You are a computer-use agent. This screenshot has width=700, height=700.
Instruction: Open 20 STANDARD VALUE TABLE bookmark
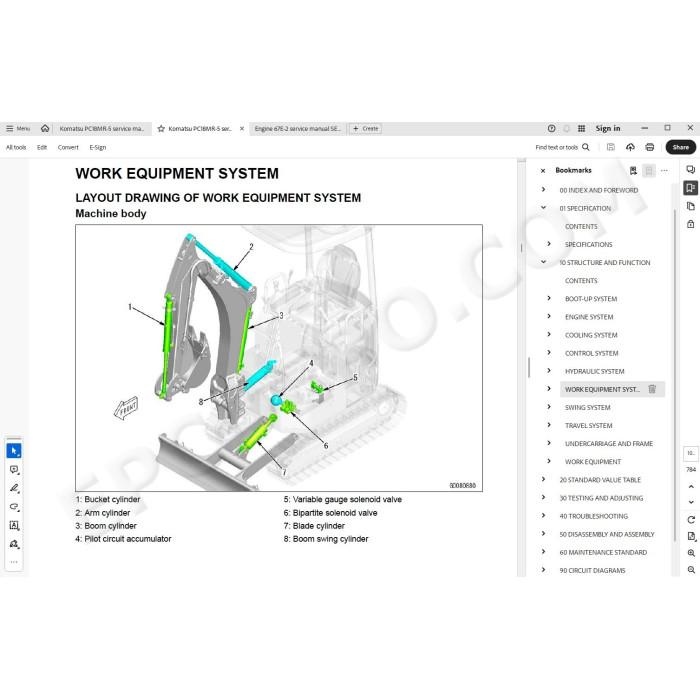[600, 480]
